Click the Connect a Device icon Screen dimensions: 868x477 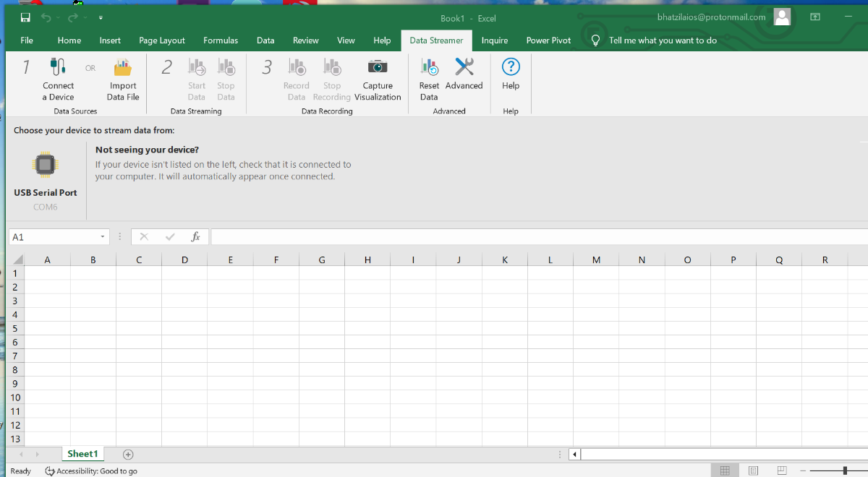click(58, 68)
